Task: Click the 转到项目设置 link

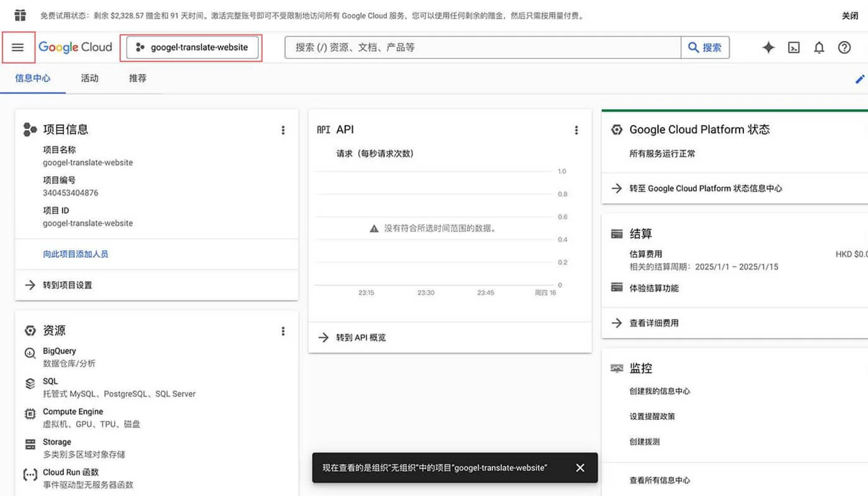Action: pos(67,286)
